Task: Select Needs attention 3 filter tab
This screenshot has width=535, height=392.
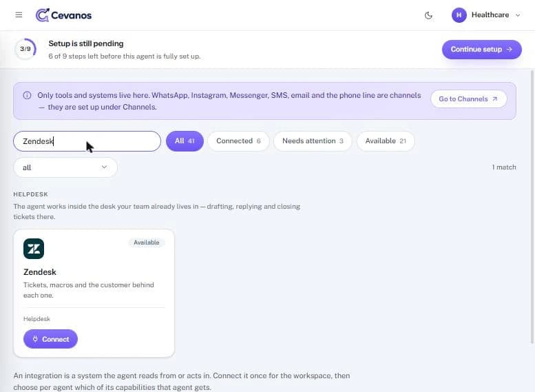Action: point(313,141)
